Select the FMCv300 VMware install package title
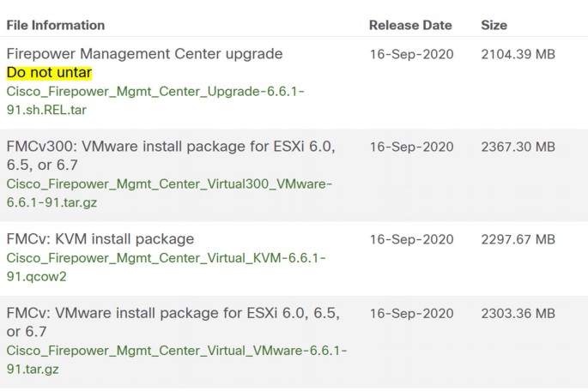This screenshot has width=588, height=391. (171, 155)
